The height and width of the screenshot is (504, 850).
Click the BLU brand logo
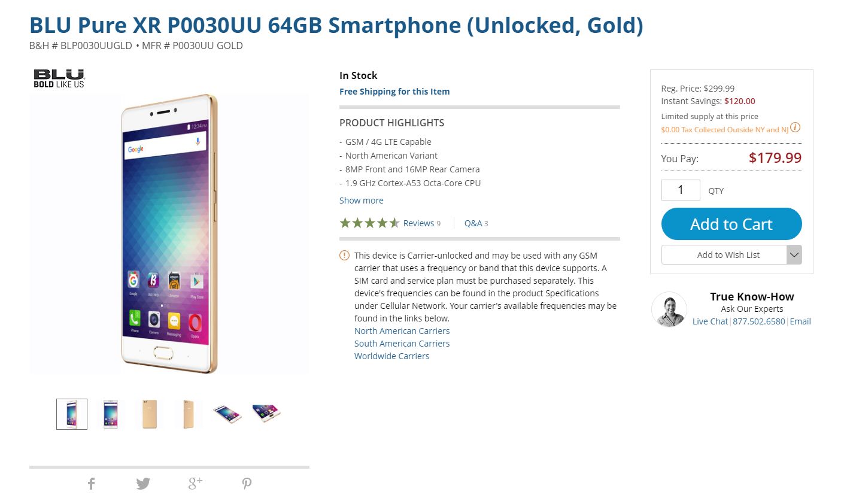tap(59, 78)
